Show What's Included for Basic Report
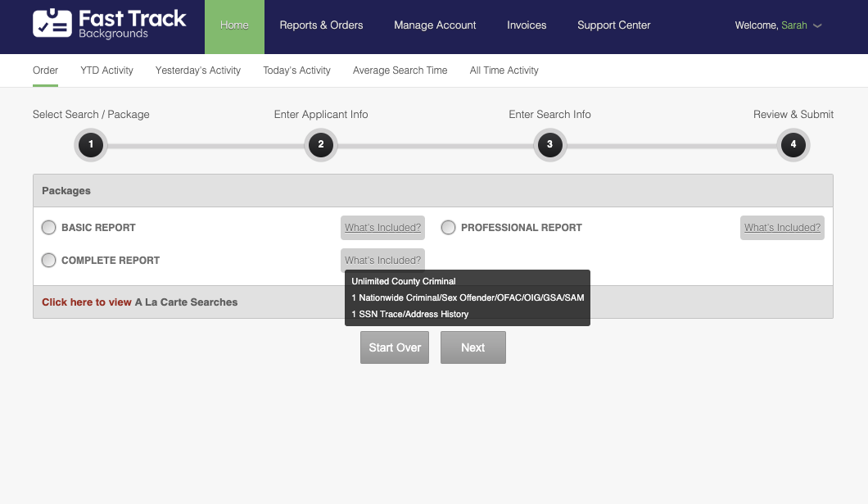This screenshot has height=504, width=868. point(382,228)
